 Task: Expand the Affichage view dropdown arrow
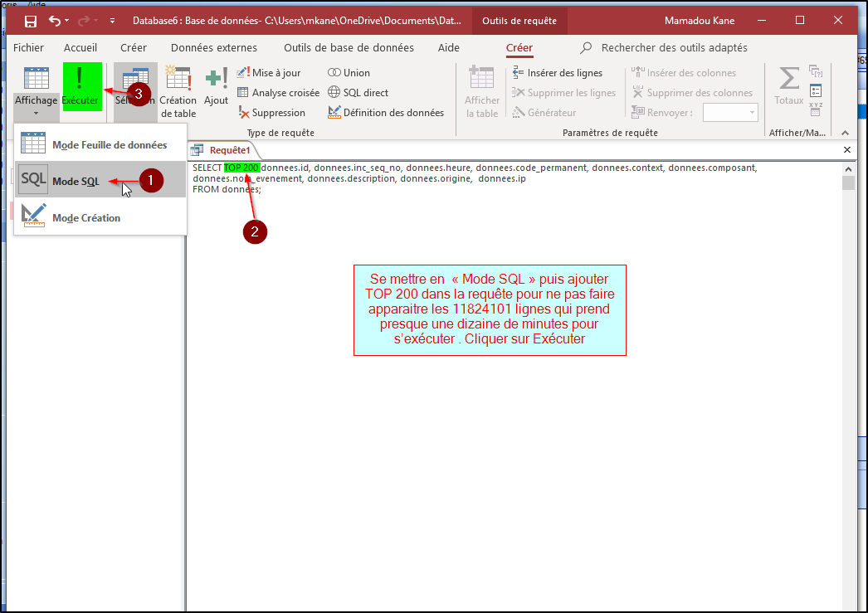[36, 114]
